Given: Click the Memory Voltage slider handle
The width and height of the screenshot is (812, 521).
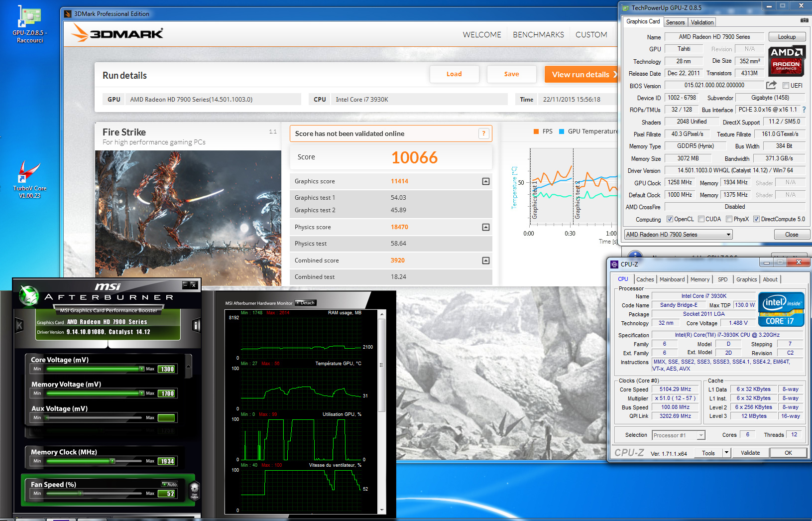Looking at the screenshot, I should [x=141, y=393].
